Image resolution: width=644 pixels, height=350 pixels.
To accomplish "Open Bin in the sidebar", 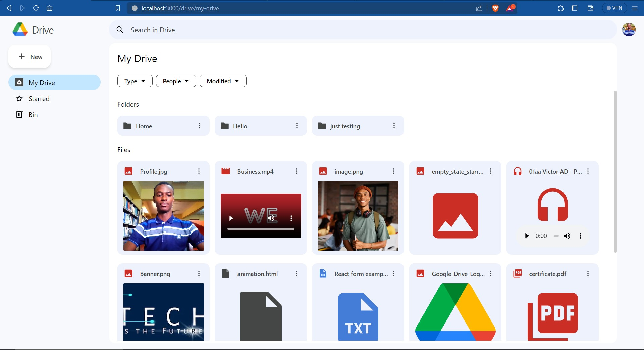I will [x=33, y=115].
